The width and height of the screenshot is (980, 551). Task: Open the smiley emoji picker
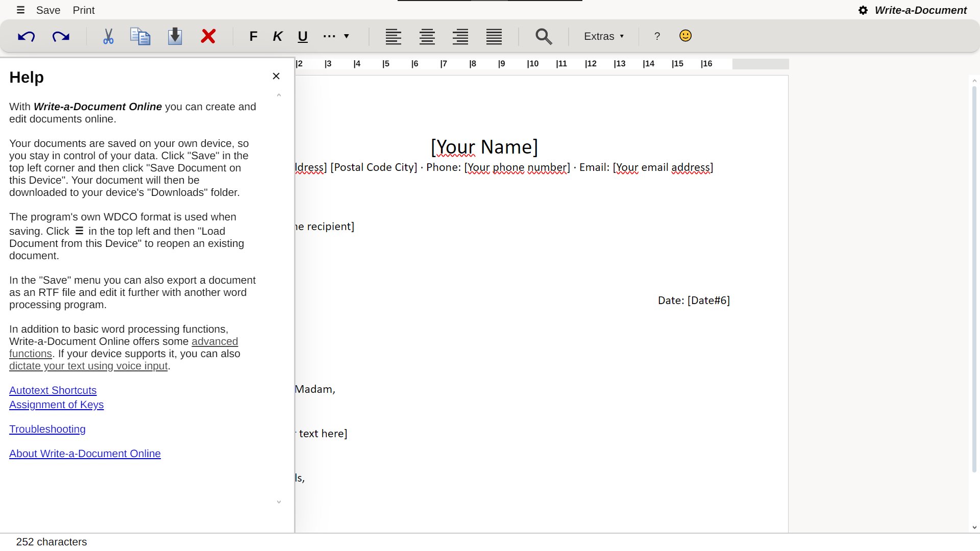(685, 36)
